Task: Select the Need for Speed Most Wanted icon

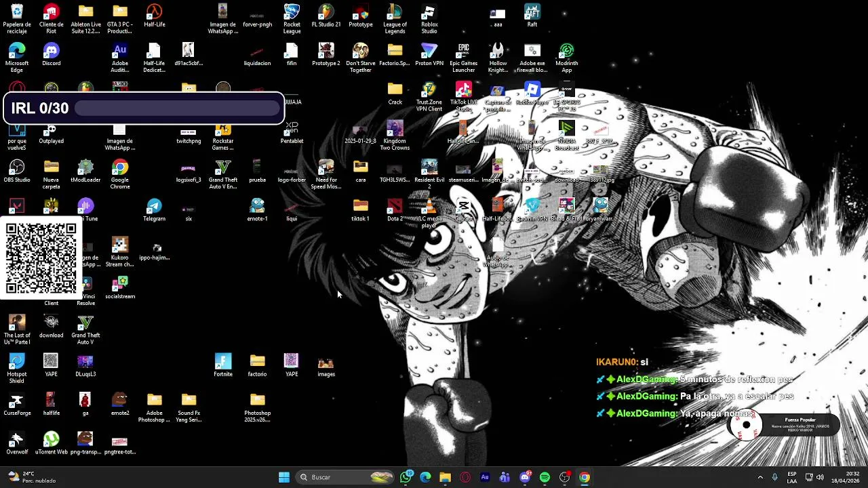Action: (326, 175)
